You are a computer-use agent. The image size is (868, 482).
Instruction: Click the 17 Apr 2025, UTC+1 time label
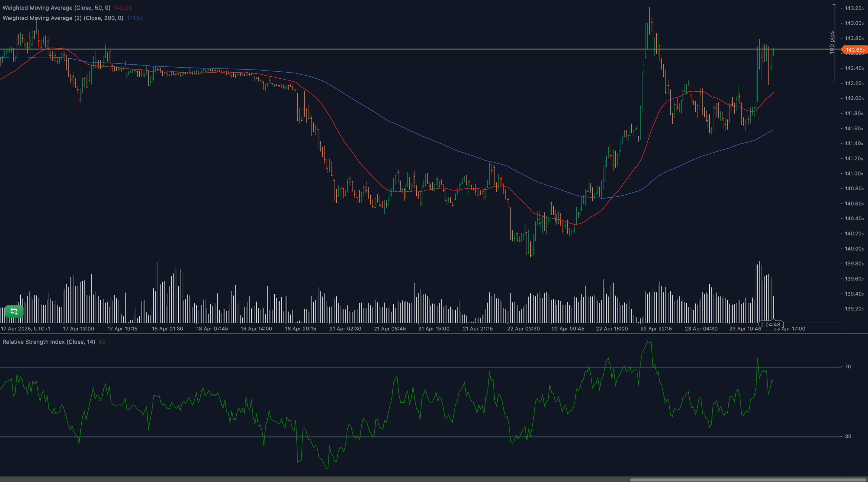[x=26, y=329]
